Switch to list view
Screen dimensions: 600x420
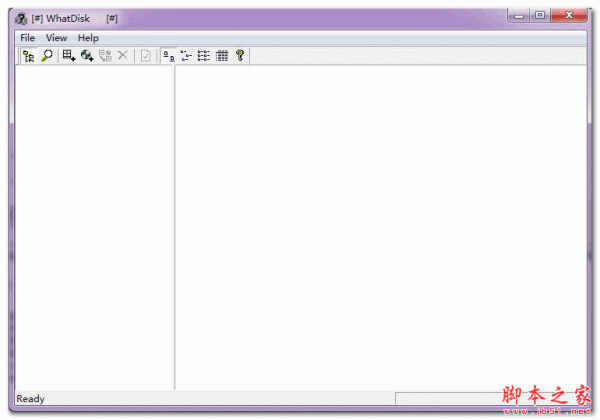[204, 56]
